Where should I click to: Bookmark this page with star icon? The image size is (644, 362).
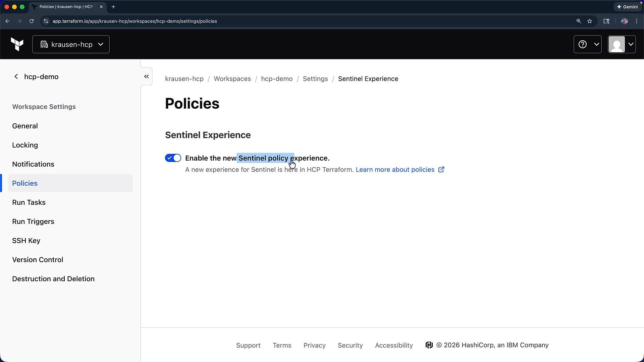click(590, 21)
